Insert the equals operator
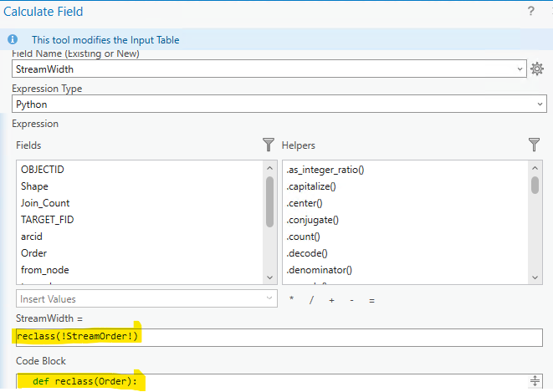The image size is (553, 392). pyautogui.click(x=371, y=299)
